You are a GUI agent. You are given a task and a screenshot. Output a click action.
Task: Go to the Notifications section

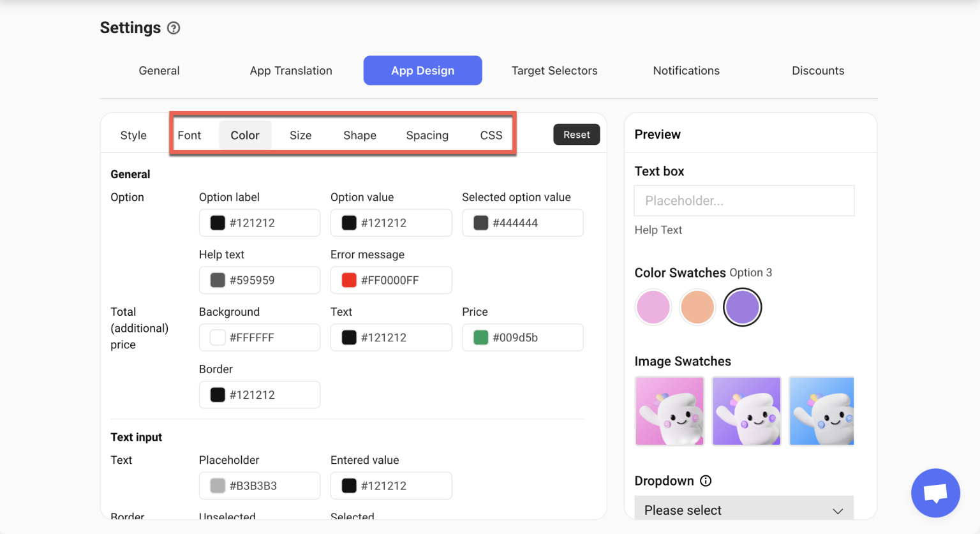[x=686, y=70]
